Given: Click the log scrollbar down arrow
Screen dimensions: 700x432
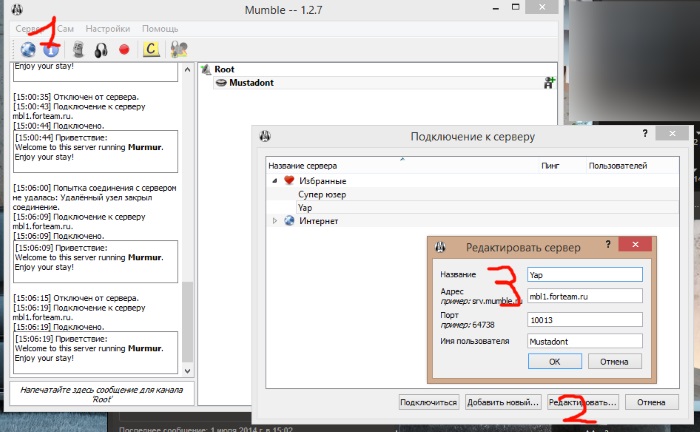Looking at the screenshot, I should tap(188, 371).
